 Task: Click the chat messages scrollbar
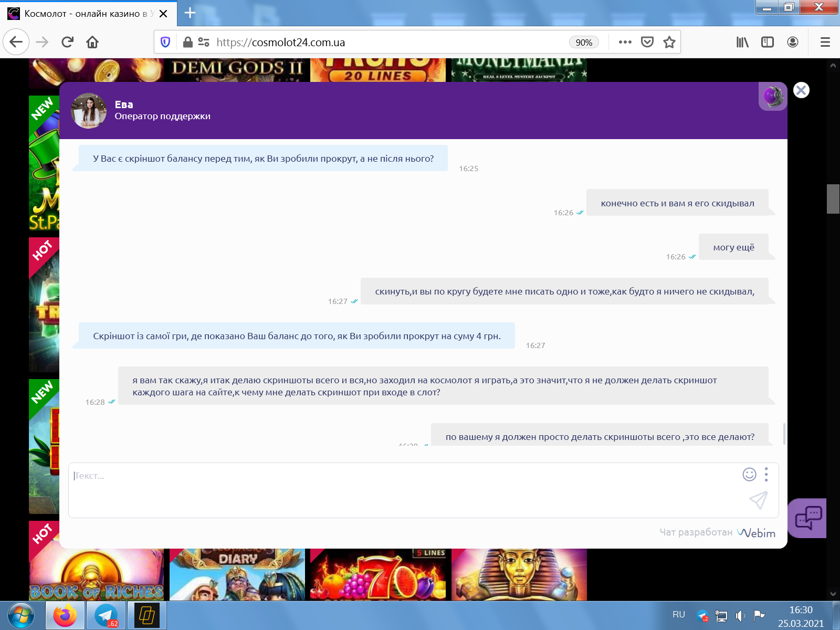click(784, 434)
